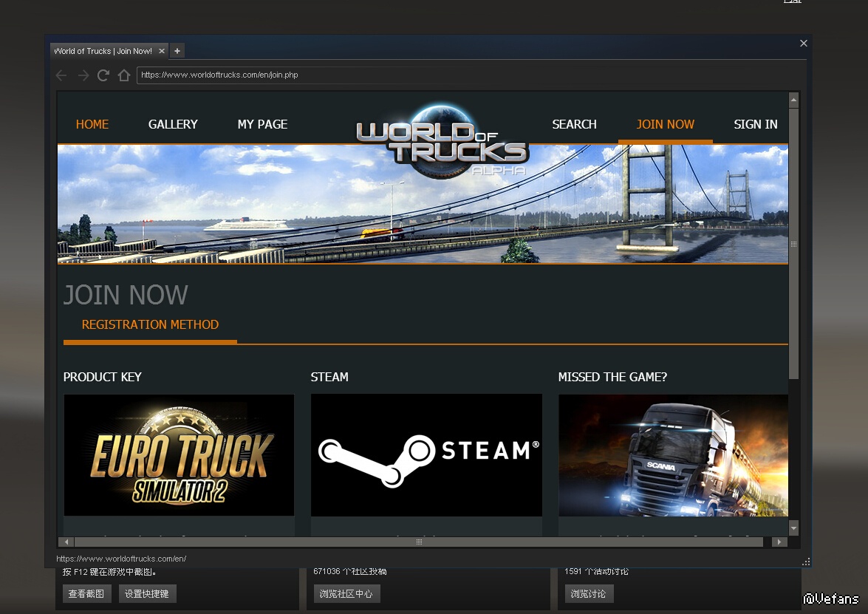Click the 查看截图 button in Steam overlay
The width and height of the screenshot is (868, 614).
(86, 593)
